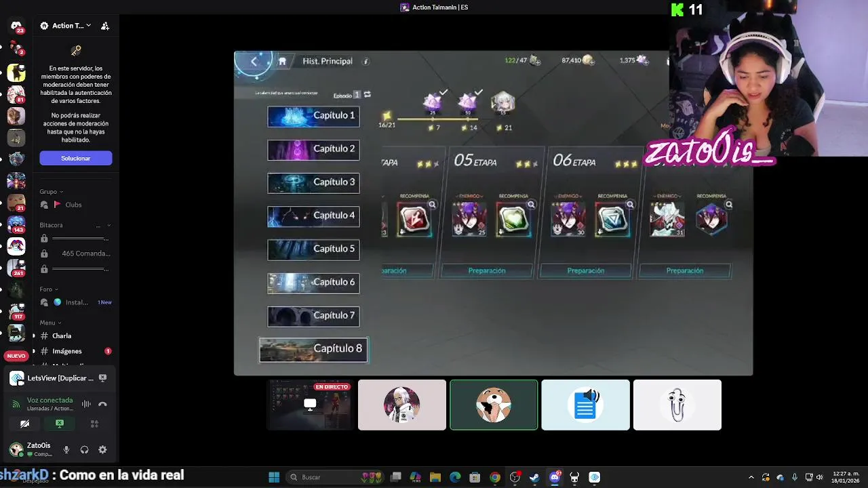
Task: Collapse the Grupo category
Action: point(52,192)
